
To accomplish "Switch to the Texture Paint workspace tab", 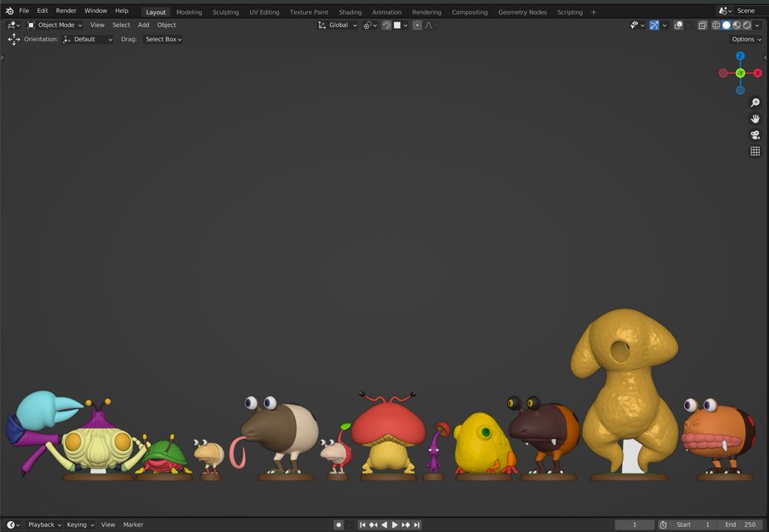I will click(309, 12).
